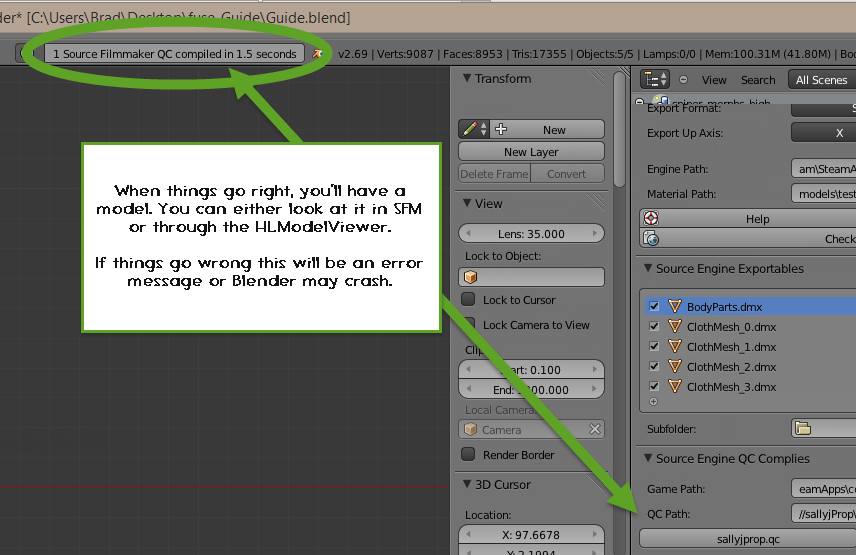856x555 pixels.
Task: Click the ClothMesh_0.dmx mesh icon
Action: pos(675,326)
